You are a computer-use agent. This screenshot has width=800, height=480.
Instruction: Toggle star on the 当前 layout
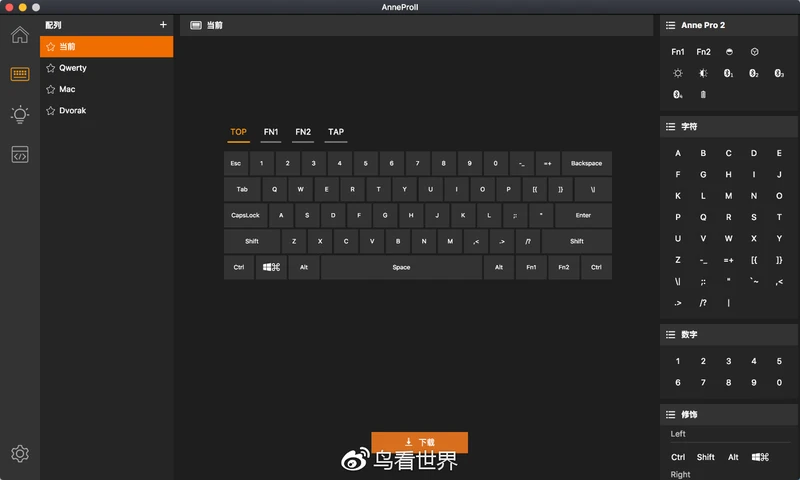coord(51,46)
